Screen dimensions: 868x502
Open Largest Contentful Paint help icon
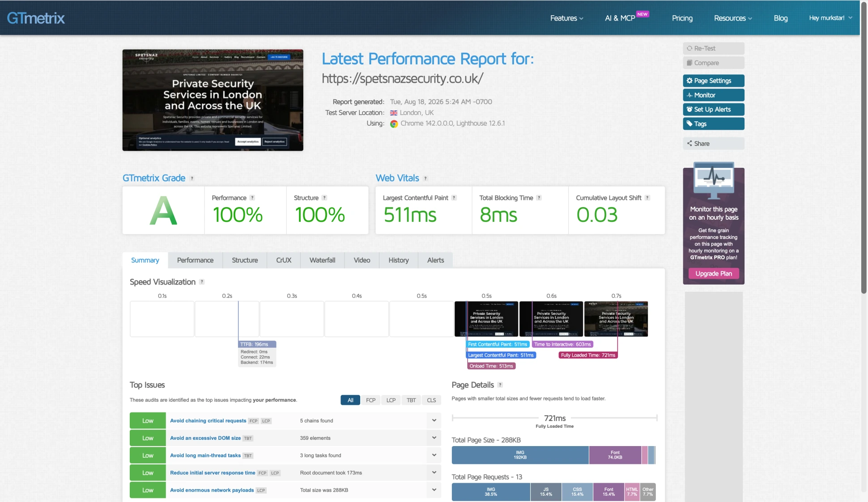tap(454, 198)
